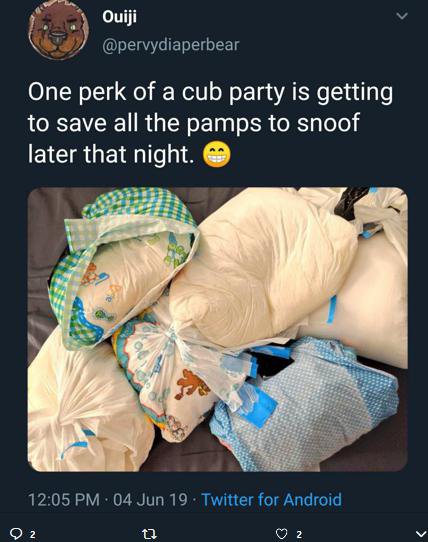
Task: Open the bear avatar profile picture
Action: click(x=58, y=30)
